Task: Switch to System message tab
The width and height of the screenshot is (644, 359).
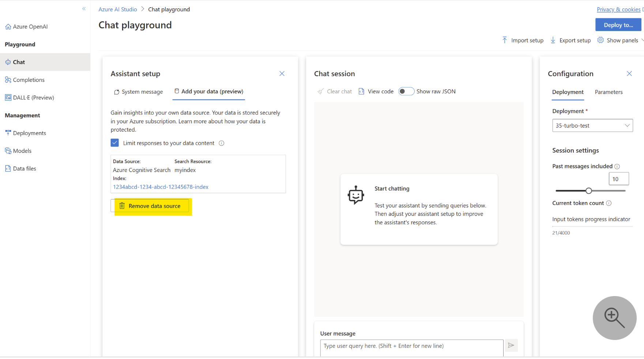Action: (139, 92)
